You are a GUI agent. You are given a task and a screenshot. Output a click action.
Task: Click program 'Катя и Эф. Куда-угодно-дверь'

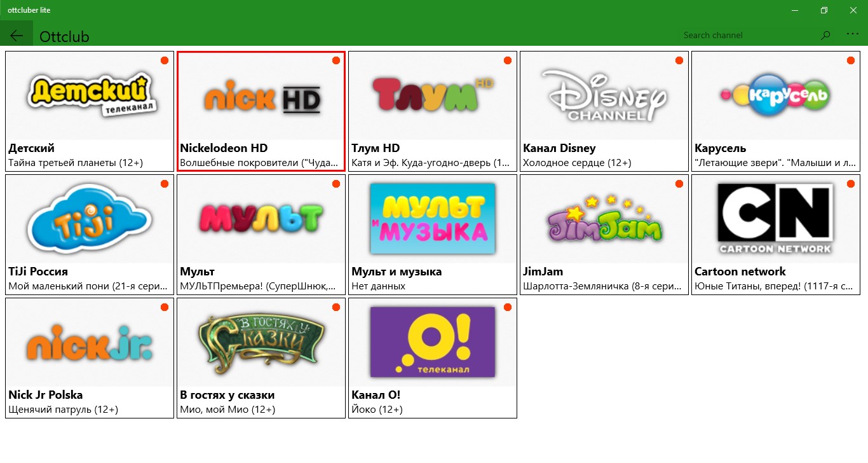tap(431, 163)
